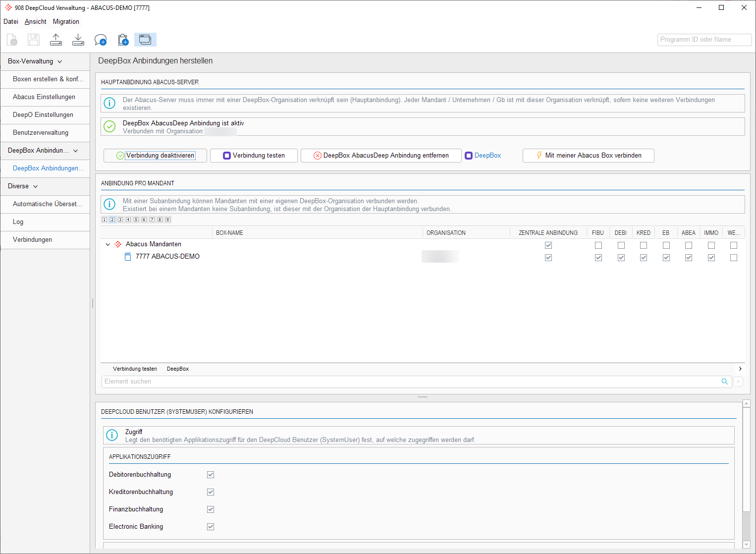Open the Migration menu

[x=66, y=21]
